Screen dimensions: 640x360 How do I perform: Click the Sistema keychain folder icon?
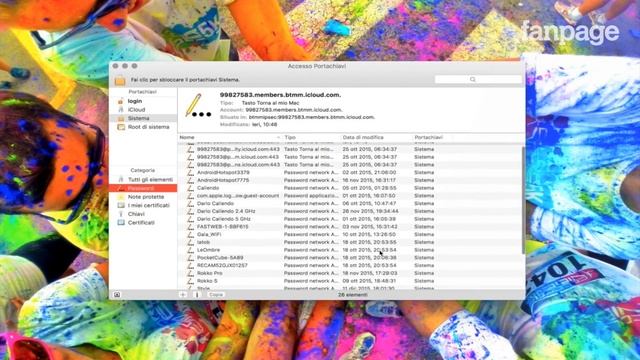(121, 118)
